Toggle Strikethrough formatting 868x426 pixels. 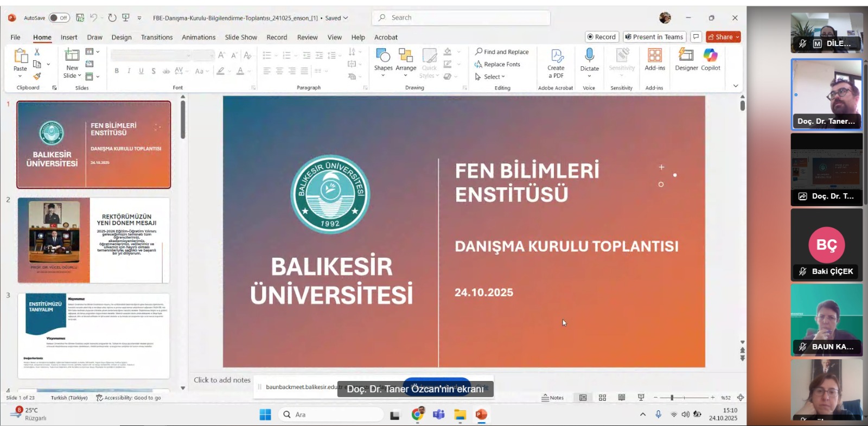point(166,71)
